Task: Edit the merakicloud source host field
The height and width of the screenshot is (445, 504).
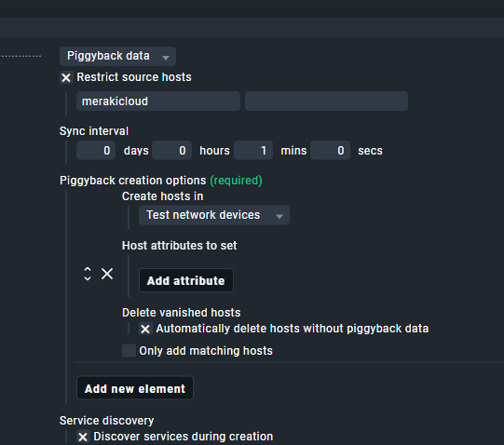Action: point(158,101)
